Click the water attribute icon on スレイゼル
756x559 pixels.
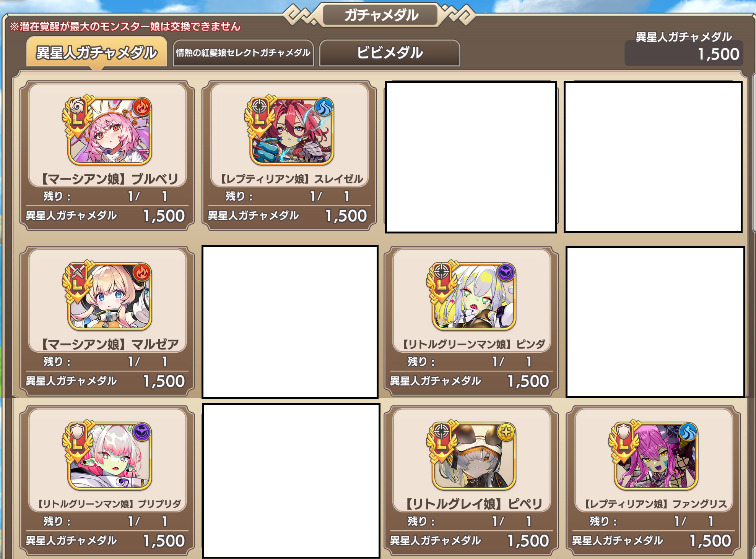(324, 107)
